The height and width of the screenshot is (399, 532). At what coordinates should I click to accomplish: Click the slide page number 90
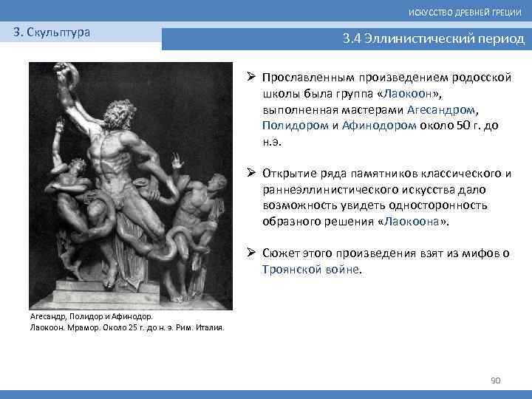495,381
